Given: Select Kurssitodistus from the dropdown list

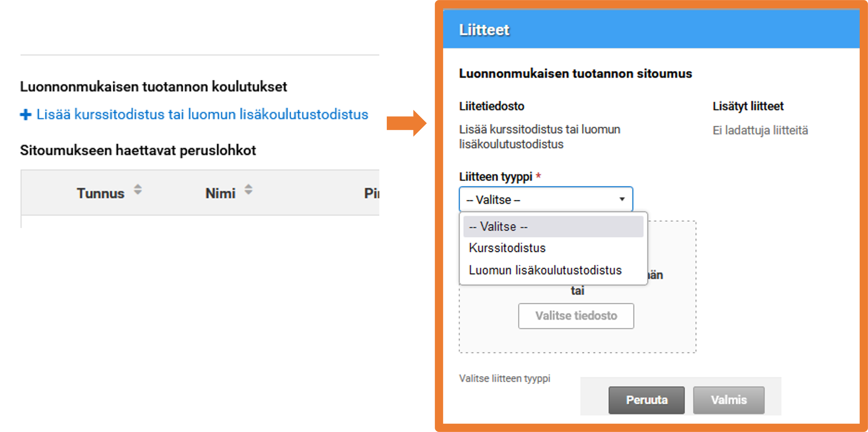Looking at the screenshot, I should click(x=507, y=248).
